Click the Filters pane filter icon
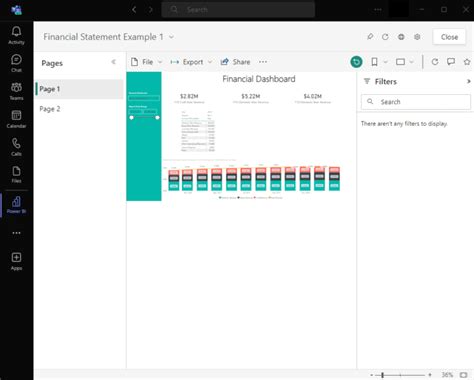Screen dimensions: 474x380 [x=367, y=81]
